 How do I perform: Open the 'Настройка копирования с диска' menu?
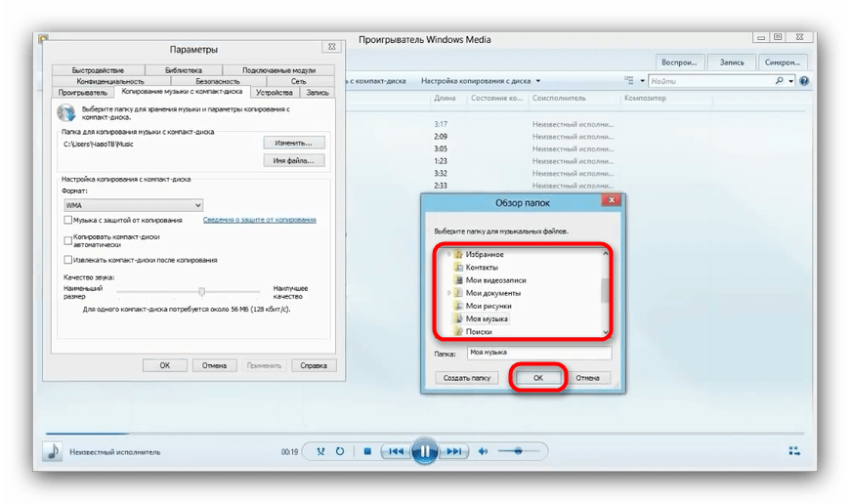pos(481,81)
